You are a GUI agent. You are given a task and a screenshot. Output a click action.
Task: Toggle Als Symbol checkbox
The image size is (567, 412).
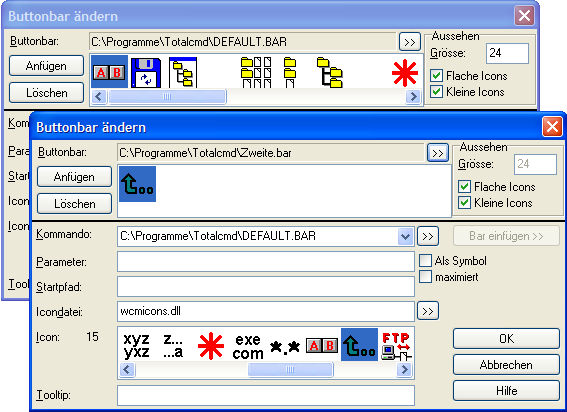(x=425, y=260)
